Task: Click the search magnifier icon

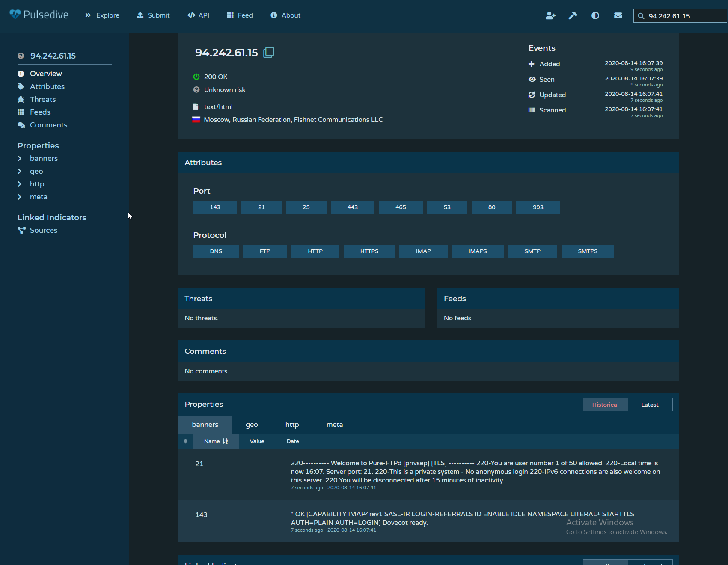Action: 641,16
